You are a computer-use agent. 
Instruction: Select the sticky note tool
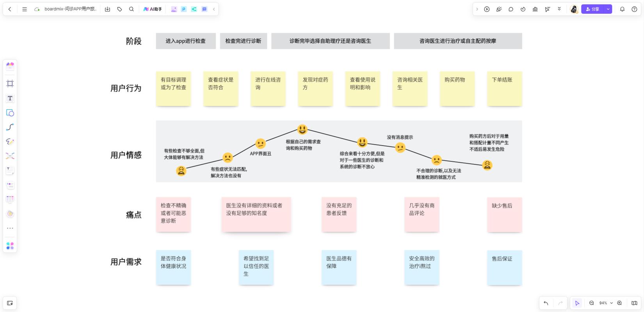pyautogui.click(x=10, y=170)
